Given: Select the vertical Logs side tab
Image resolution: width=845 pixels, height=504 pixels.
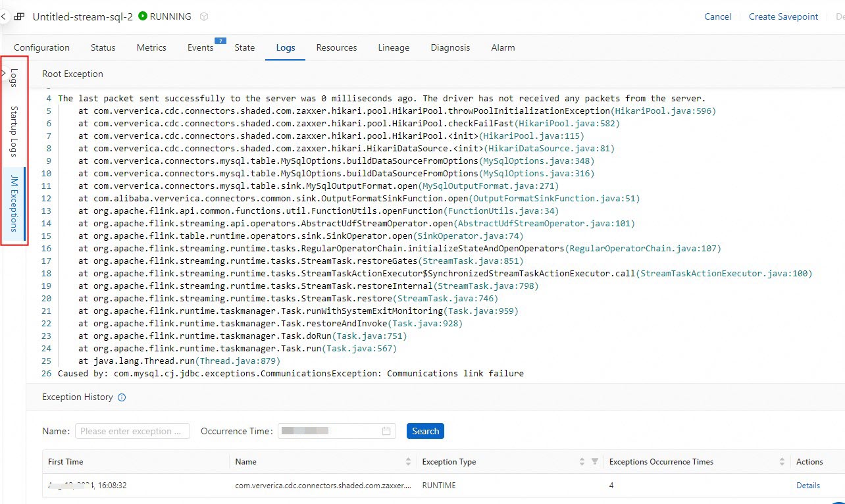Looking at the screenshot, I should 14,78.
